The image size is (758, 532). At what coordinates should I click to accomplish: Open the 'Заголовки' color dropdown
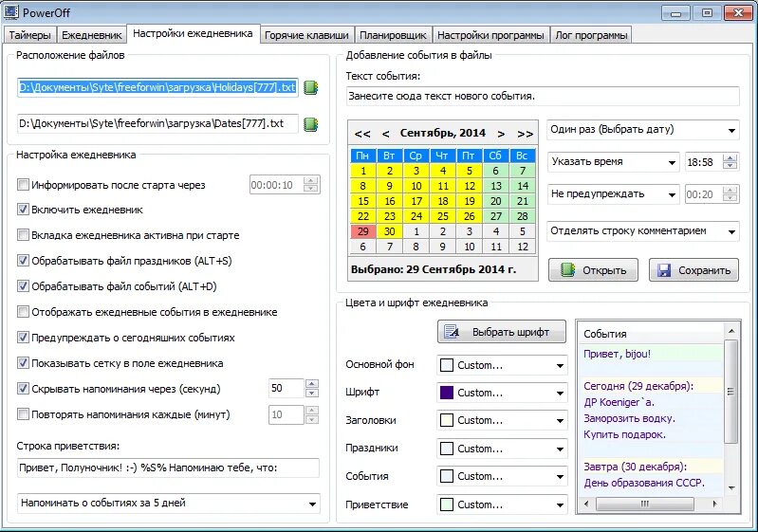(x=502, y=420)
